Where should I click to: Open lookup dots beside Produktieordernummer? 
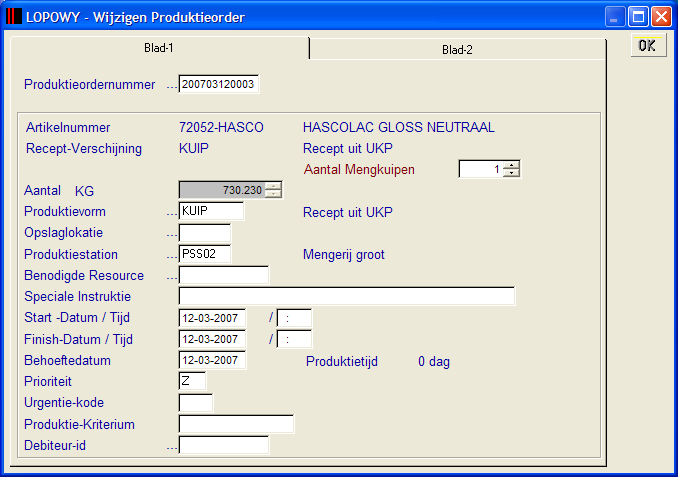point(172,86)
